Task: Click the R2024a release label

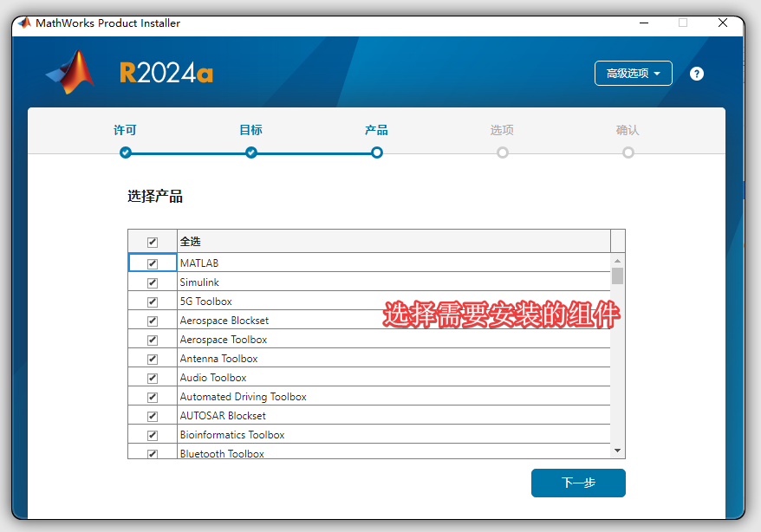Action: point(166,73)
